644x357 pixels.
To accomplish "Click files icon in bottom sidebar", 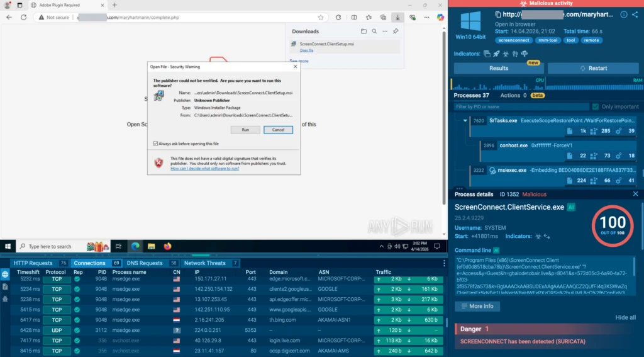I will click(x=5, y=286).
